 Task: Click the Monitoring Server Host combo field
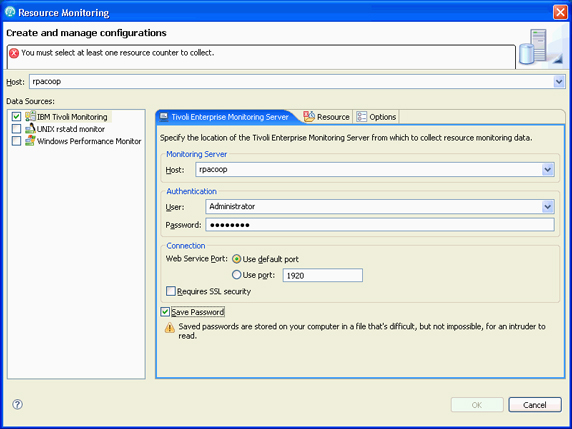click(x=375, y=170)
